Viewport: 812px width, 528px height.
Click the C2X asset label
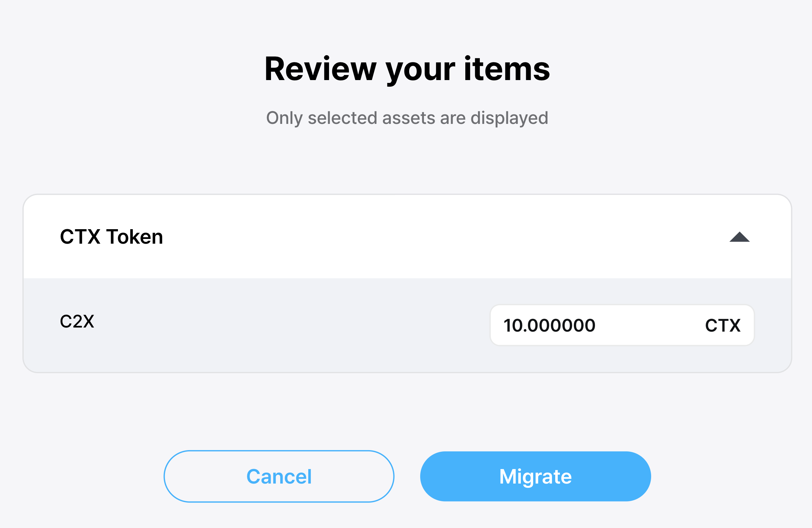[77, 321]
